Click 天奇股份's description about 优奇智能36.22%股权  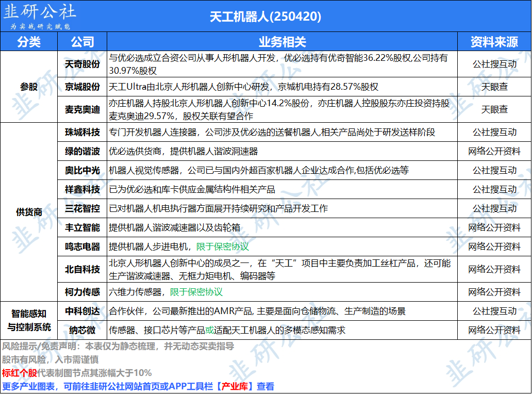click(278, 64)
